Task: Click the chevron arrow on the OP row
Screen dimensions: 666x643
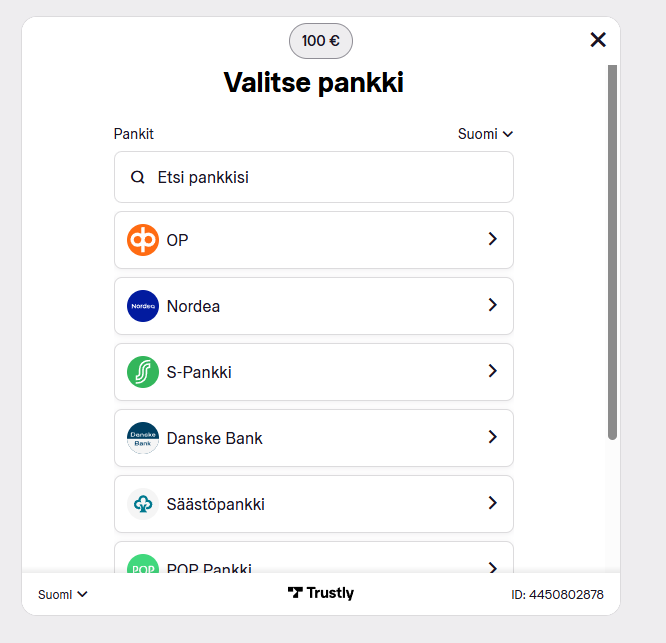Action: coord(492,239)
